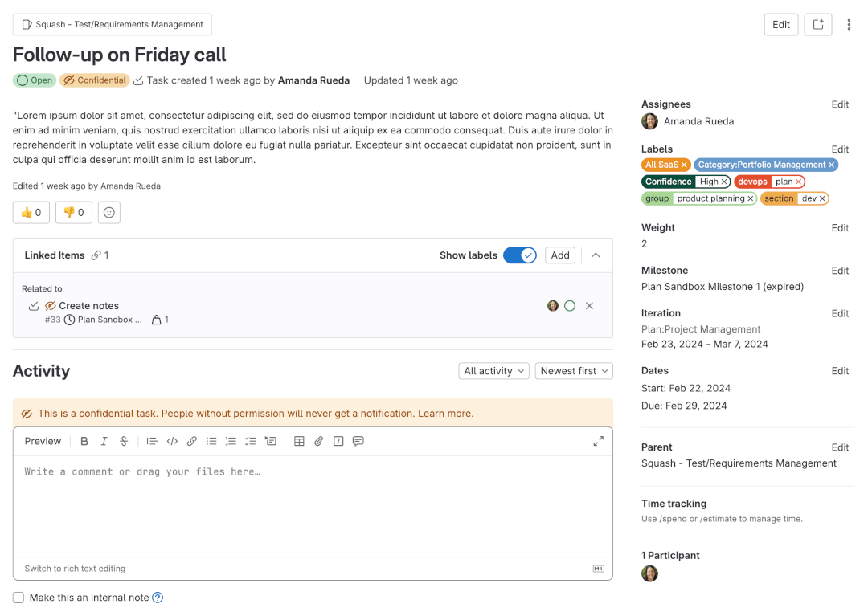Attach a file with the paperclip icon
The height and width of the screenshot is (608, 868).
point(317,440)
